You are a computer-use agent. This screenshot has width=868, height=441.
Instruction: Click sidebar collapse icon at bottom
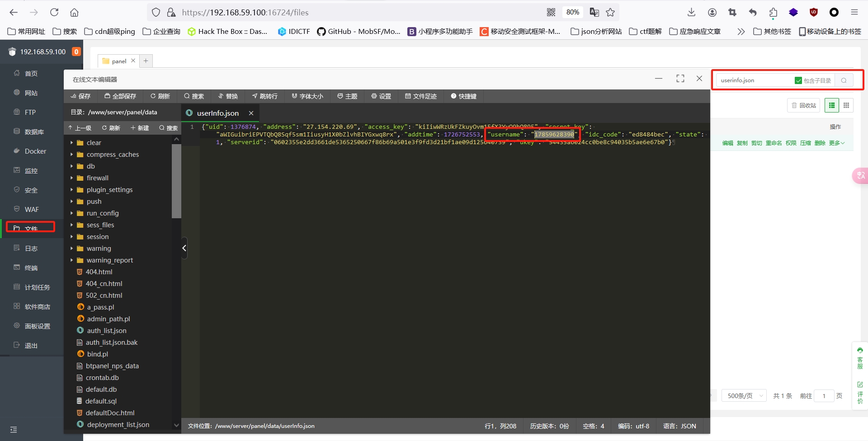14,430
